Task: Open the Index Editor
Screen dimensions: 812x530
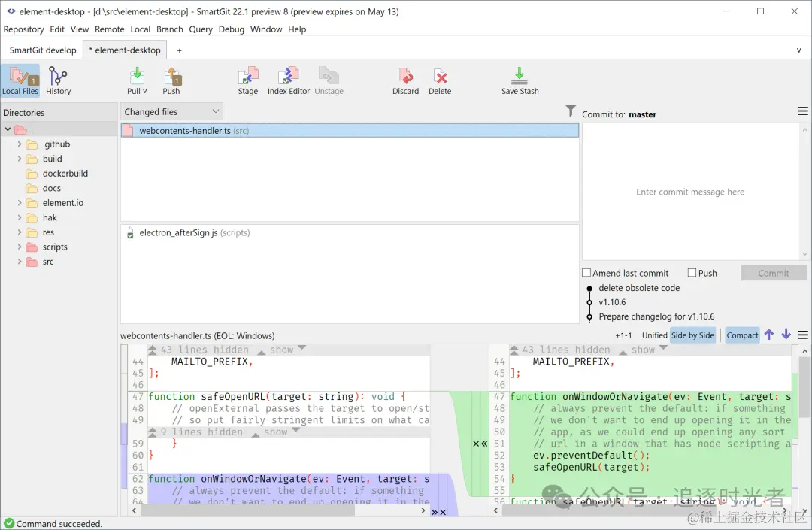Action: 289,80
